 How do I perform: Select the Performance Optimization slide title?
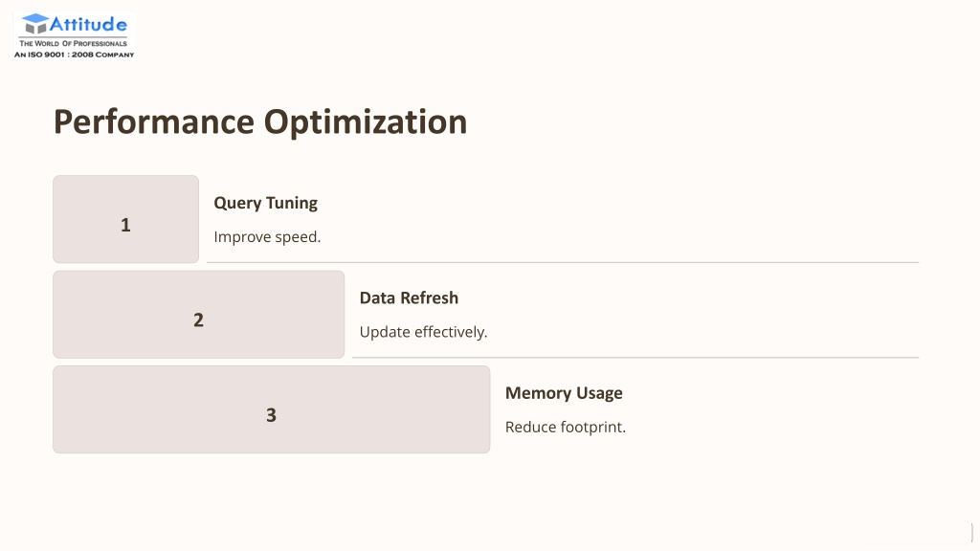(x=260, y=121)
